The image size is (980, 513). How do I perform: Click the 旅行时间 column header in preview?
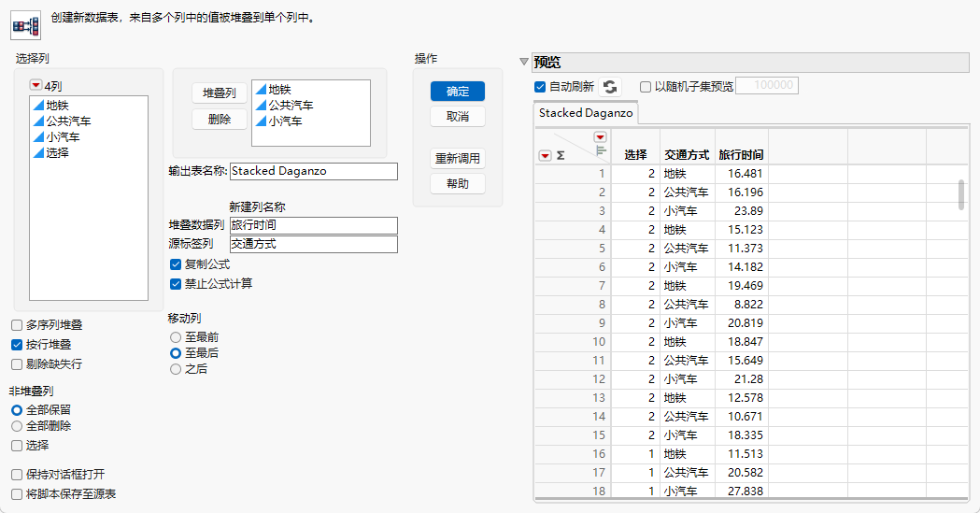pos(741,155)
